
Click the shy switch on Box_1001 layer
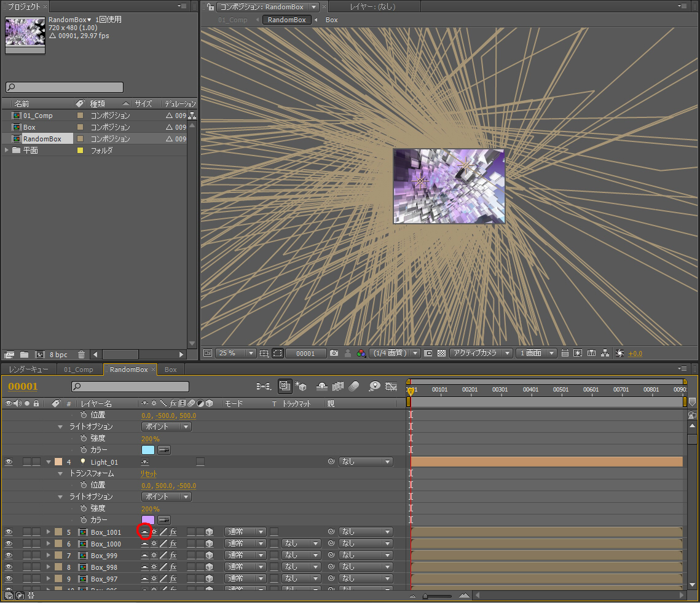click(x=144, y=532)
